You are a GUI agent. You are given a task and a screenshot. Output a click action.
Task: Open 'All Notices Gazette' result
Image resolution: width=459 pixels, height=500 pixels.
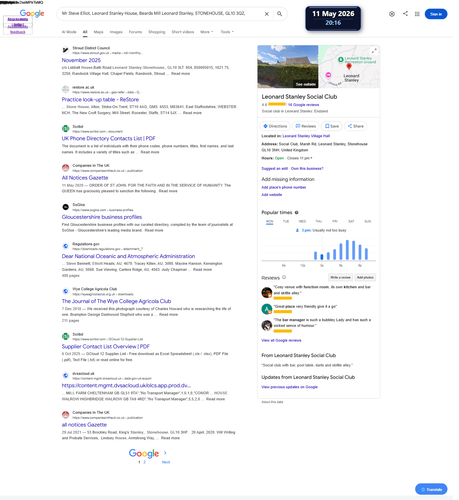coord(85,178)
